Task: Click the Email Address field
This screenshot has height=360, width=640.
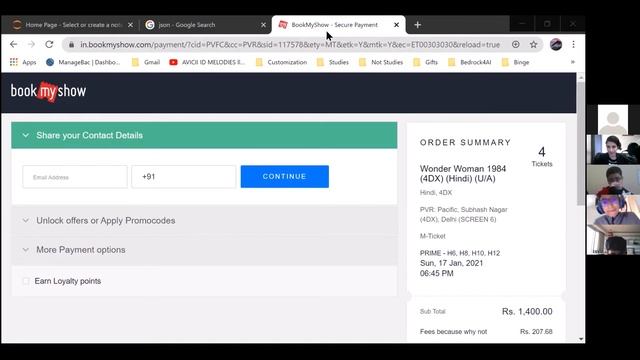Action: click(x=75, y=177)
